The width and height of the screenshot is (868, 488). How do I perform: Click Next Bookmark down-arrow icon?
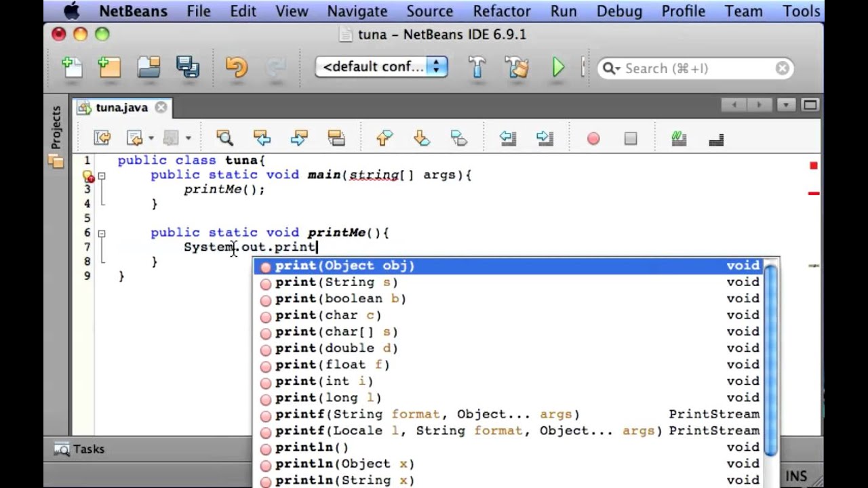tap(422, 138)
